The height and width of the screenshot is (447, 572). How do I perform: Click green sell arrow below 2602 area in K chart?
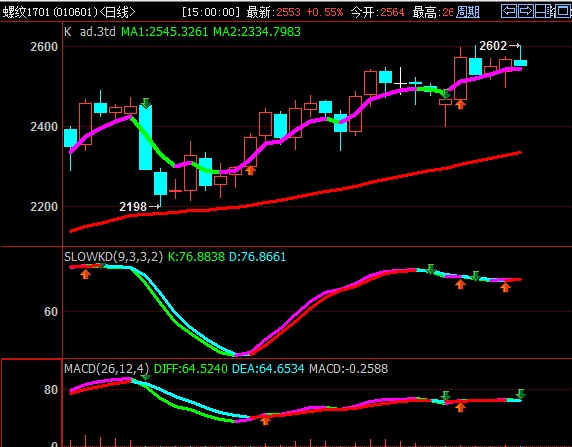445,94
